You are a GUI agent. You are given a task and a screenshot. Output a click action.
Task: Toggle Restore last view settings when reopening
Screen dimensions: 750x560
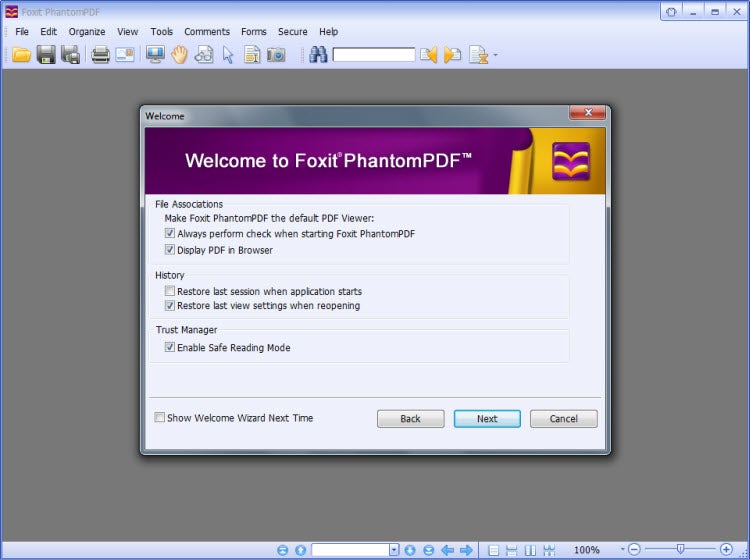click(169, 305)
